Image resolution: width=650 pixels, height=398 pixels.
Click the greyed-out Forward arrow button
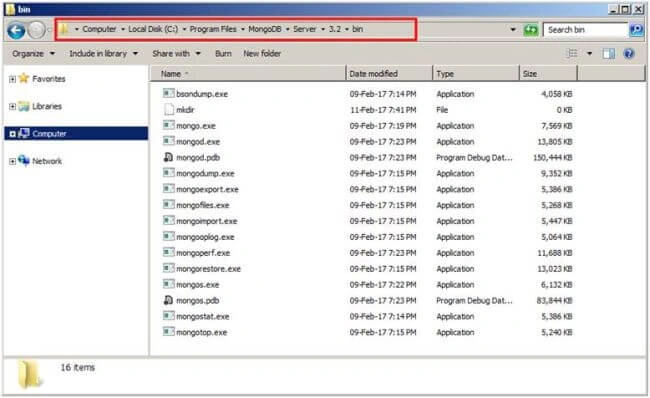[x=36, y=30]
